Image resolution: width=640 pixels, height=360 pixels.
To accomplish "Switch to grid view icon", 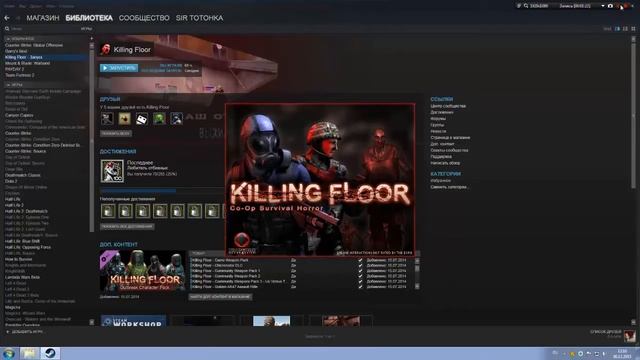I will [x=633, y=29].
